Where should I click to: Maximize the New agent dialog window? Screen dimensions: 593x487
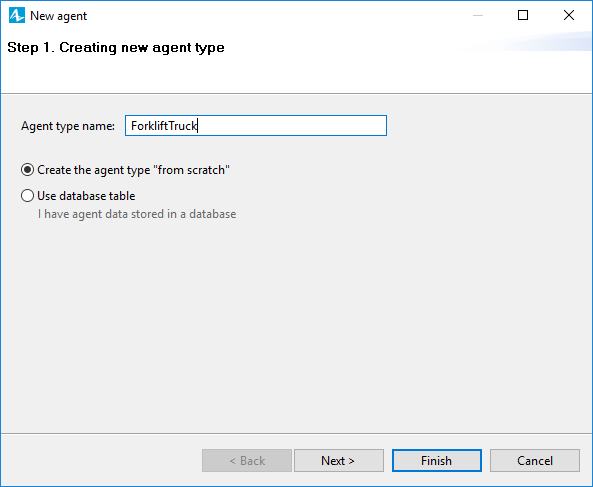pos(523,15)
